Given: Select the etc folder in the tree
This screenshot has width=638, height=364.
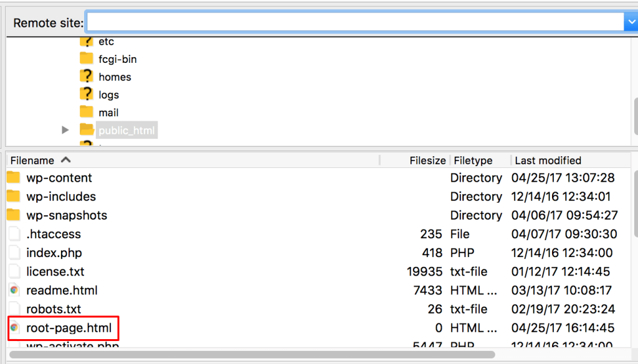Looking at the screenshot, I should (x=106, y=41).
